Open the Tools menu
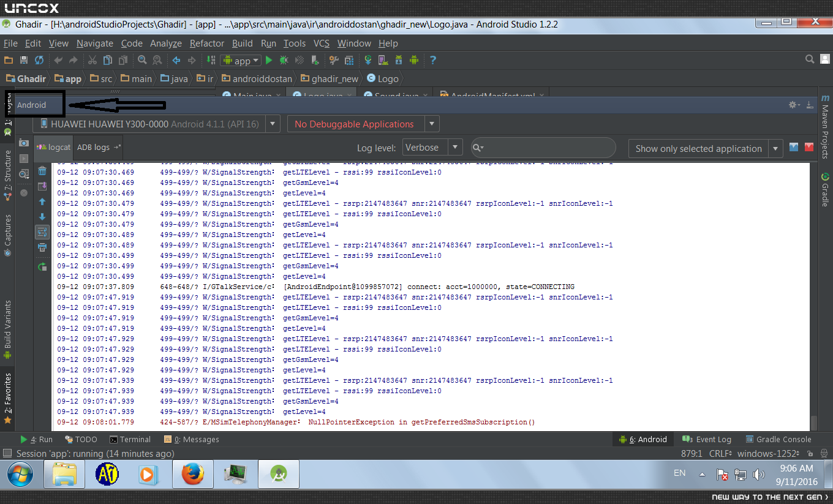 point(295,43)
